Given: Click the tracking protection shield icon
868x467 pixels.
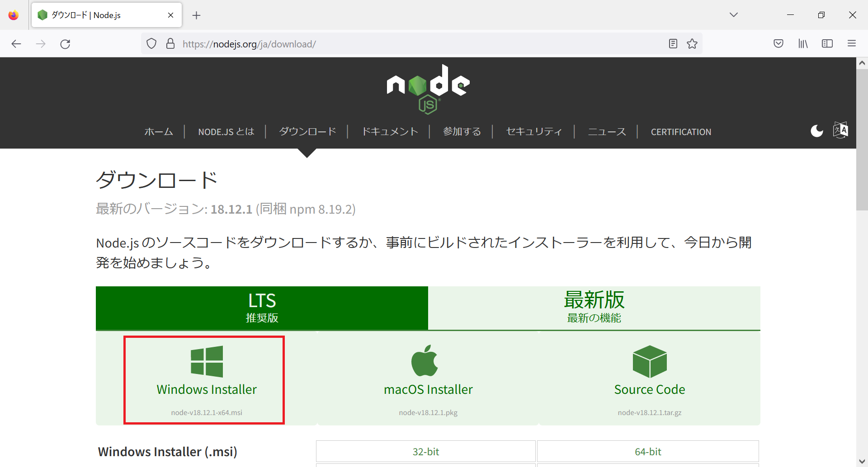Looking at the screenshot, I should click(x=151, y=44).
